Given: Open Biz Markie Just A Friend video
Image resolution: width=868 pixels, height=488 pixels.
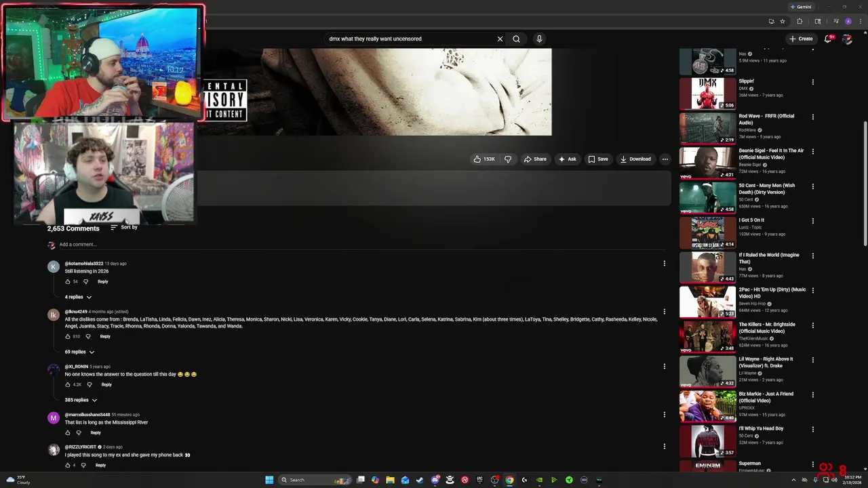Looking at the screenshot, I should (766, 397).
